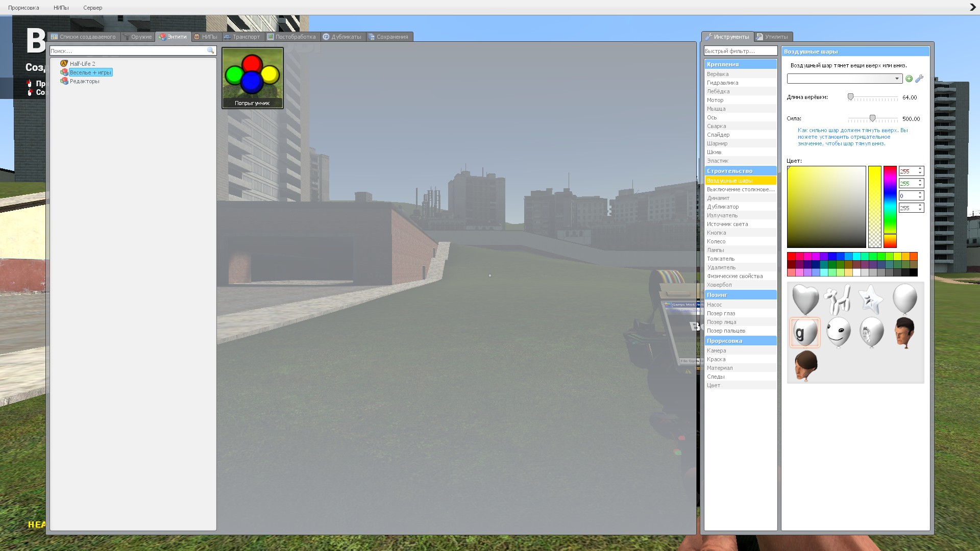Open the Сервер menu
980x551 pixels.
click(x=93, y=8)
